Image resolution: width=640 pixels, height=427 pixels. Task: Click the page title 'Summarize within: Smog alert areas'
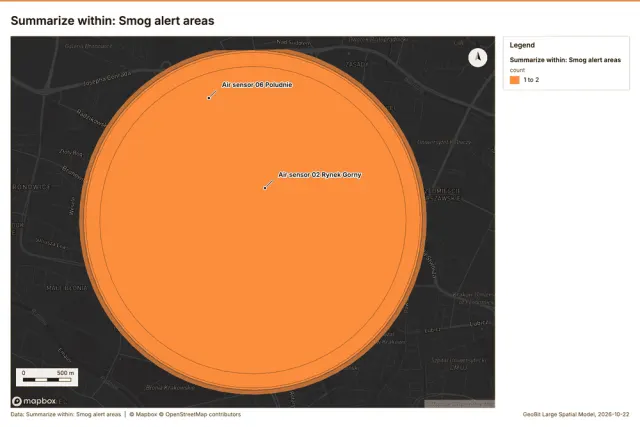click(112, 21)
